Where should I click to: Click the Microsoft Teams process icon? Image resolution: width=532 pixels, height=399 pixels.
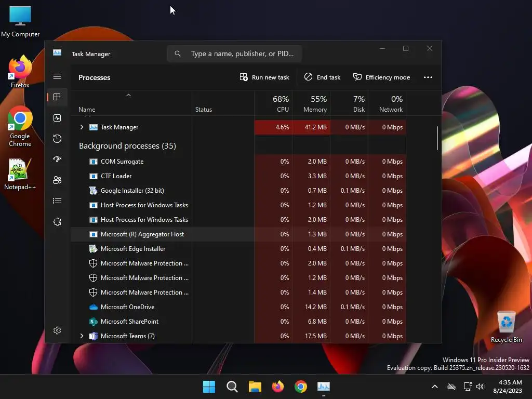(x=94, y=336)
